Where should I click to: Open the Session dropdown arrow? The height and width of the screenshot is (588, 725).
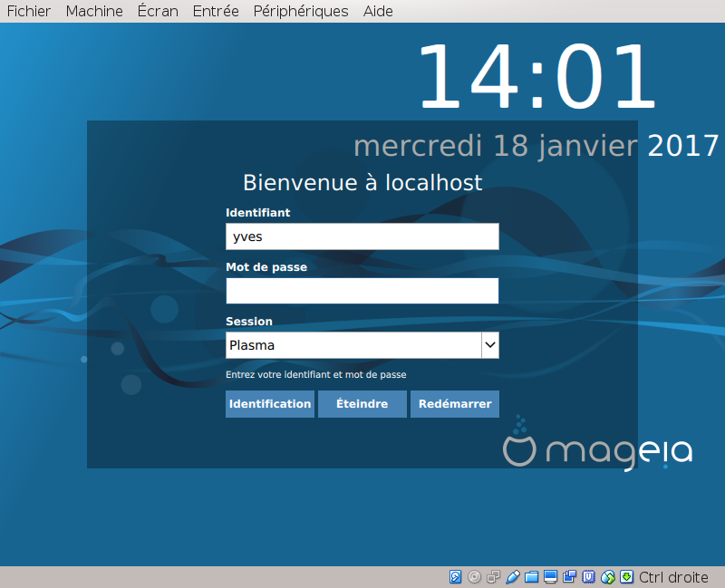[x=490, y=345]
